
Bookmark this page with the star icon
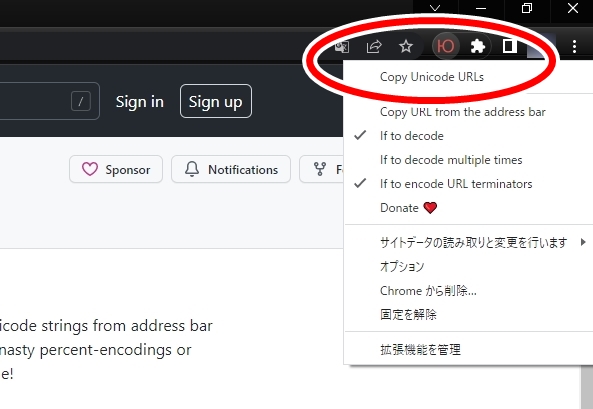[x=406, y=46]
